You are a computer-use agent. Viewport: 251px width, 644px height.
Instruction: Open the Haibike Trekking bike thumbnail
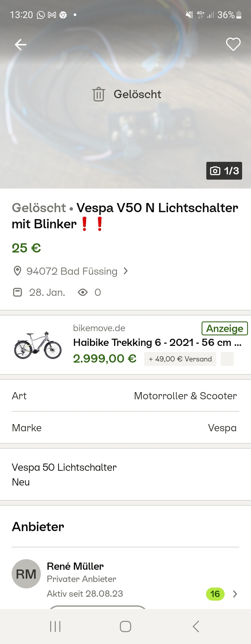tap(38, 345)
